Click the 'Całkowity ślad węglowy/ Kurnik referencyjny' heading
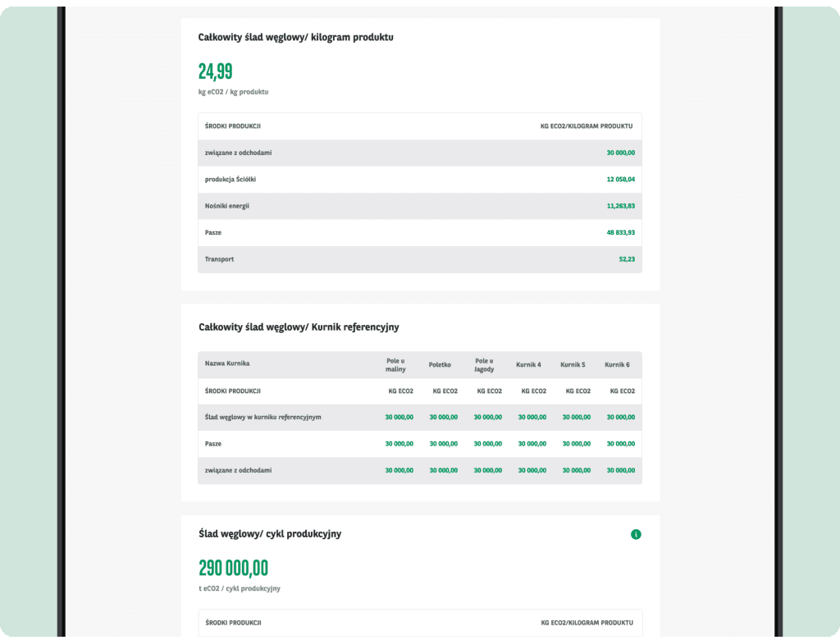 click(299, 327)
